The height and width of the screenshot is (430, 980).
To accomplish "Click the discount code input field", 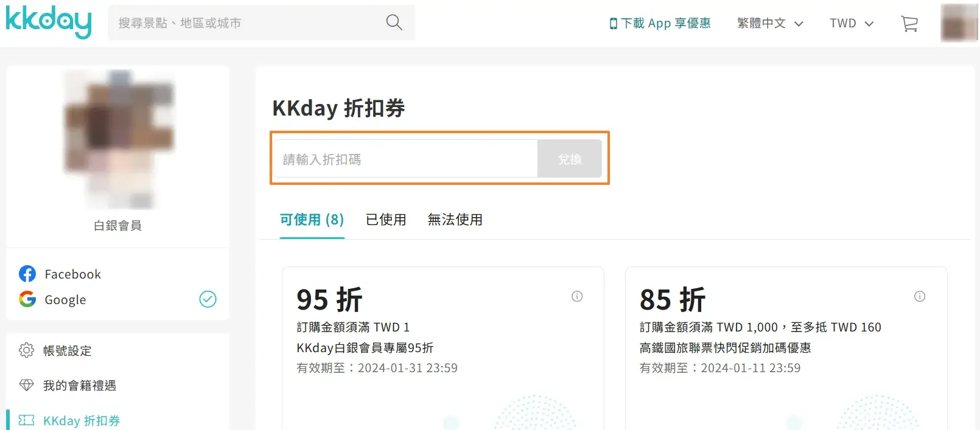I will [x=405, y=159].
